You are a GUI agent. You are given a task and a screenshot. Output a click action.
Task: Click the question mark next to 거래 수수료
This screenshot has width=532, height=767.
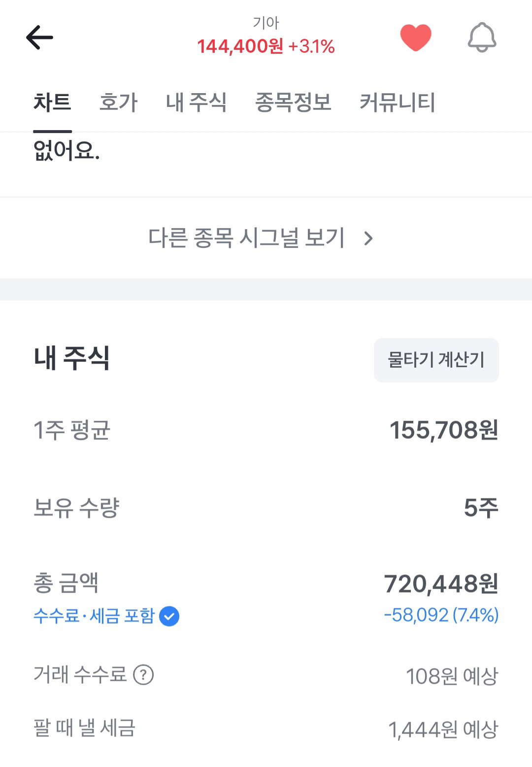point(143,674)
